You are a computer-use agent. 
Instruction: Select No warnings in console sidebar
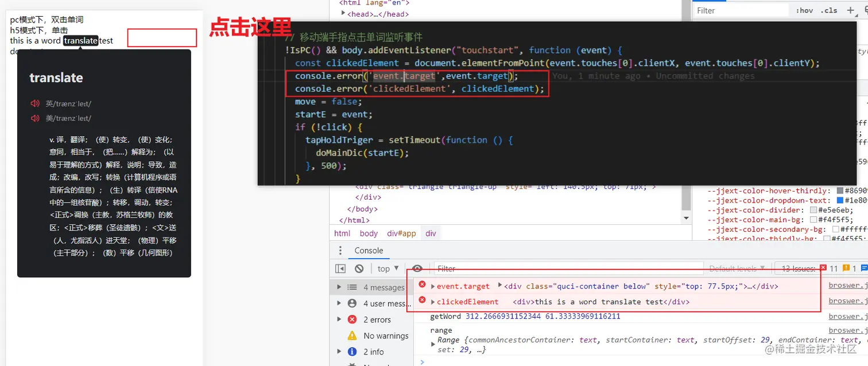pyautogui.click(x=386, y=336)
